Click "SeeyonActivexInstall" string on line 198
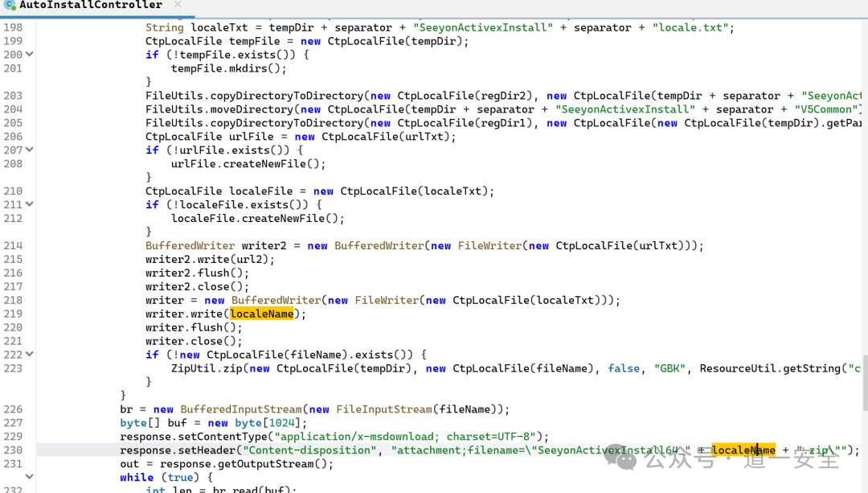Viewport: 868px width, 493px height. (x=483, y=27)
